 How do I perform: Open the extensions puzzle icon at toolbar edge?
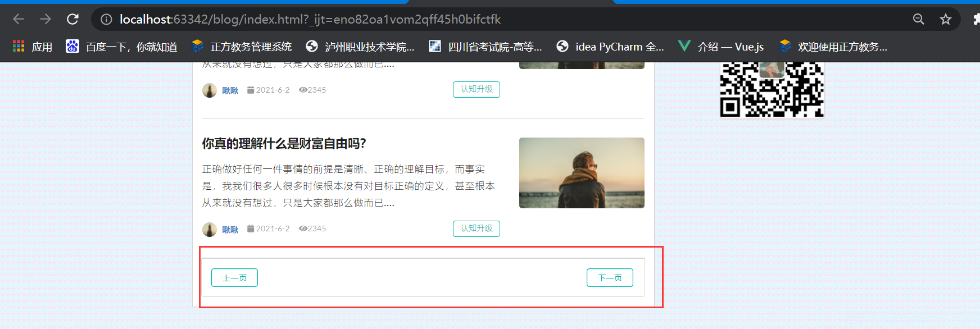[x=976, y=19]
